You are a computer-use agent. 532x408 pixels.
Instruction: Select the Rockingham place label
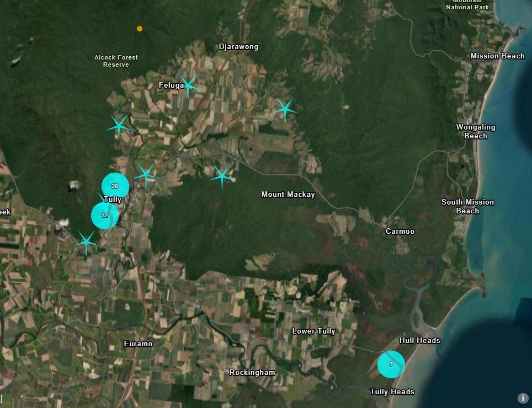(x=252, y=372)
